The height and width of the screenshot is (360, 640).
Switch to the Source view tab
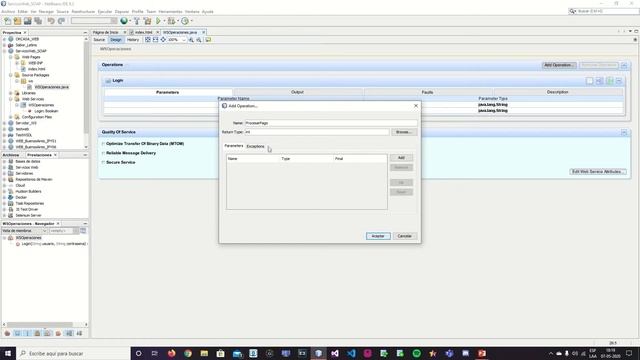99,40
